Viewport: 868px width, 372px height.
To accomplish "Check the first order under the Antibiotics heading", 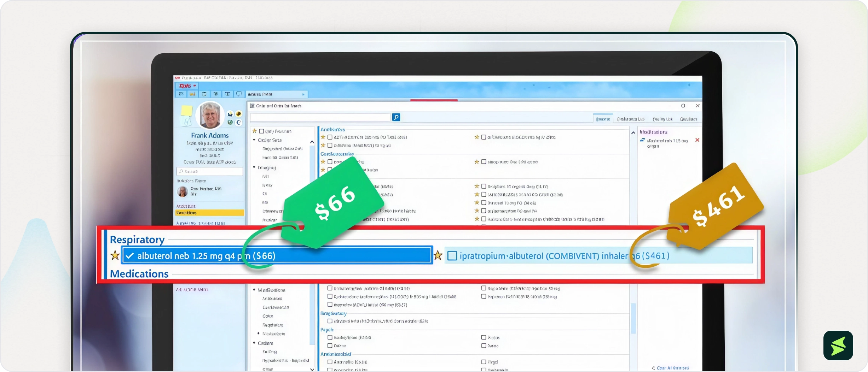I will (x=330, y=137).
